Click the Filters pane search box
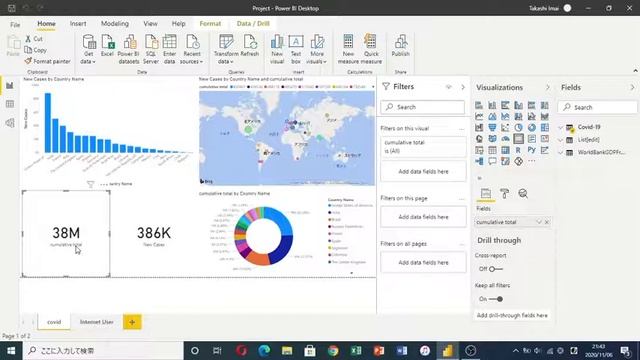 [423, 107]
